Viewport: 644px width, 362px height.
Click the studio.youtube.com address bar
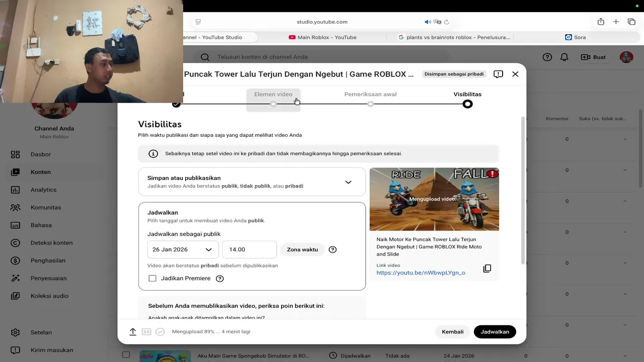point(322,22)
